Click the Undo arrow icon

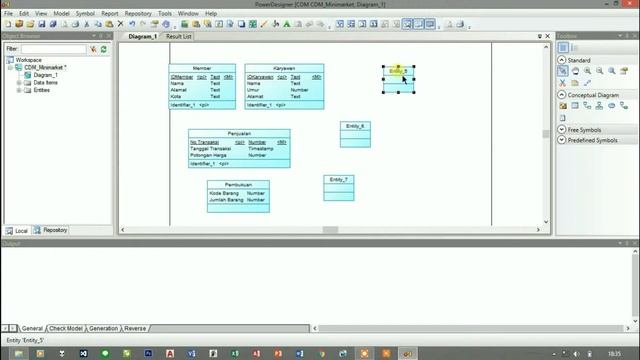(132, 24)
